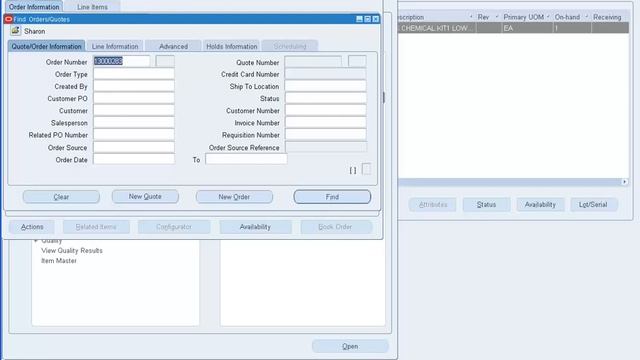640x360 pixels.
Task: Click Status button in item window
Action: coord(486,204)
